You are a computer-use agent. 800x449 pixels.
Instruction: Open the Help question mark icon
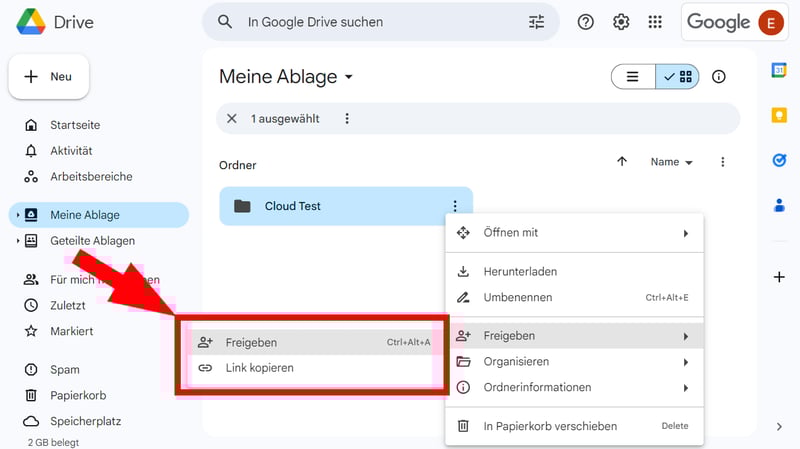586,22
